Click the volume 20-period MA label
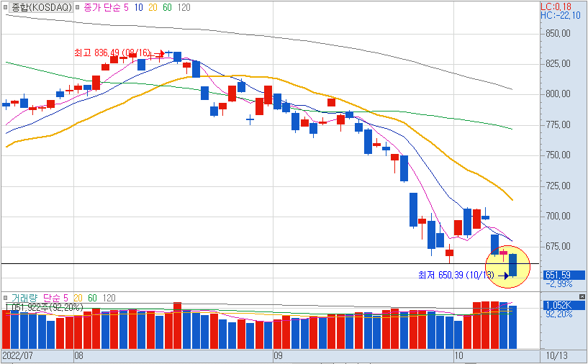 (78, 298)
